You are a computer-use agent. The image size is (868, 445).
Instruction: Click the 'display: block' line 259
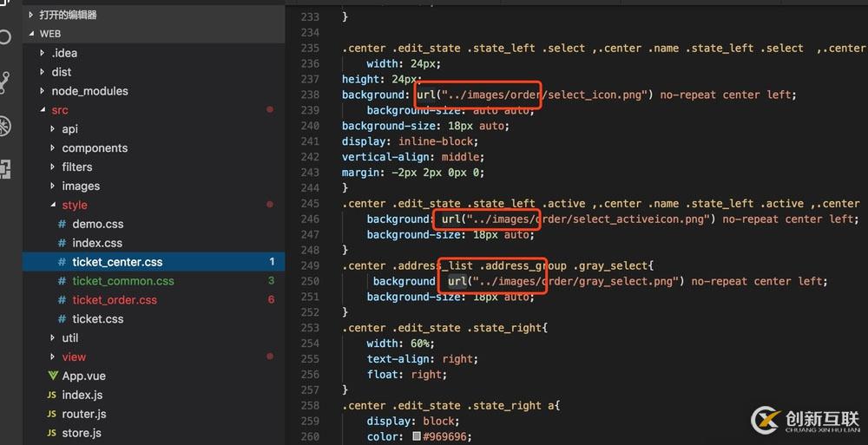[412, 421]
